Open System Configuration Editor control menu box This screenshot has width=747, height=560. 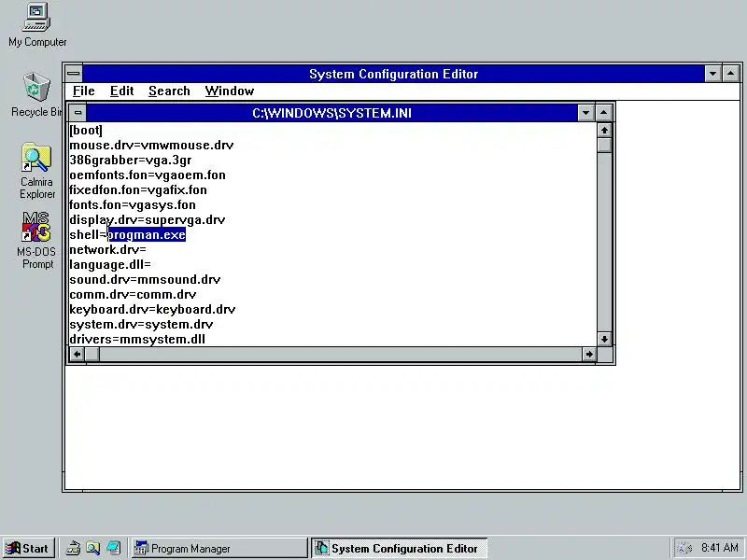[74, 74]
